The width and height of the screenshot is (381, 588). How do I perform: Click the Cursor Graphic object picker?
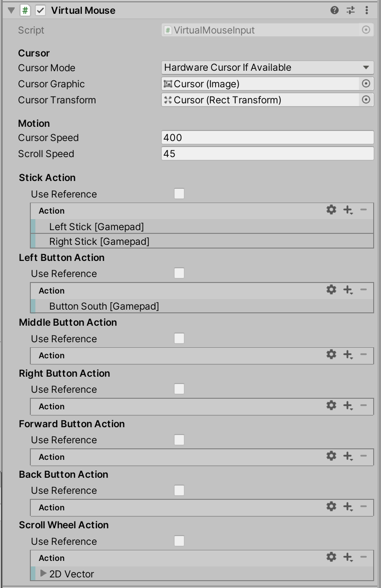click(366, 84)
